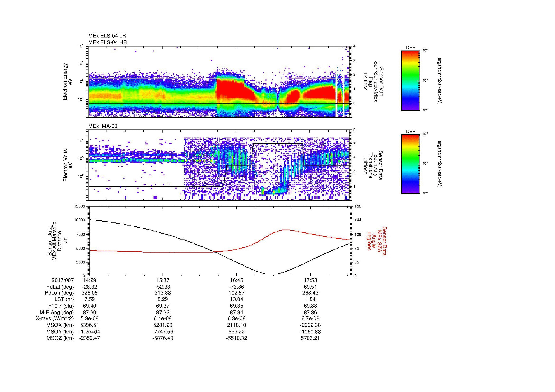Click the 10000 distance axis tick label
This screenshot has width=555, height=392.
(79, 220)
